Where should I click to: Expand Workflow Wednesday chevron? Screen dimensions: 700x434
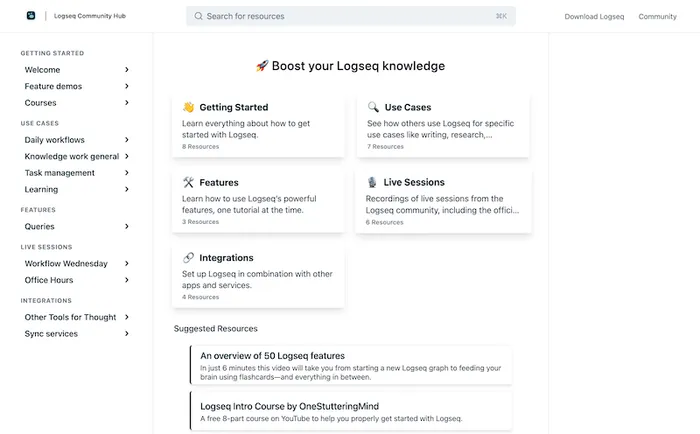point(127,263)
